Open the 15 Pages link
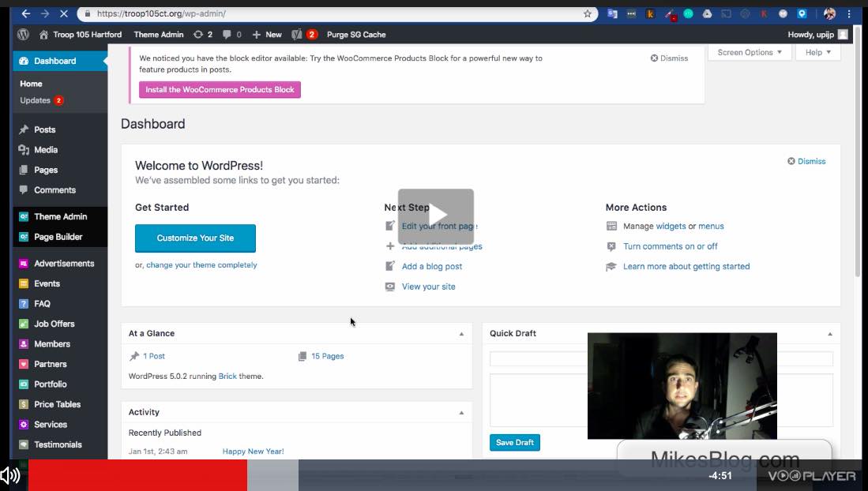Image resolution: width=868 pixels, height=491 pixels. click(x=327, y=356)
